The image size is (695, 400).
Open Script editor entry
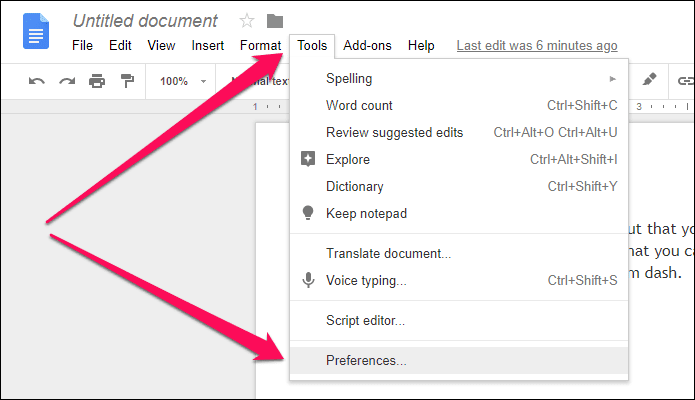click(459, 321)
